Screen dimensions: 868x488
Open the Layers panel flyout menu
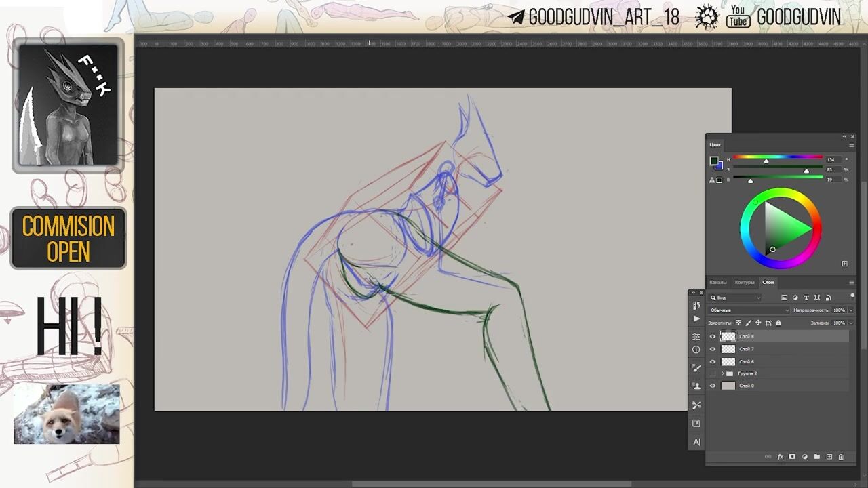(x=852, y=283)
